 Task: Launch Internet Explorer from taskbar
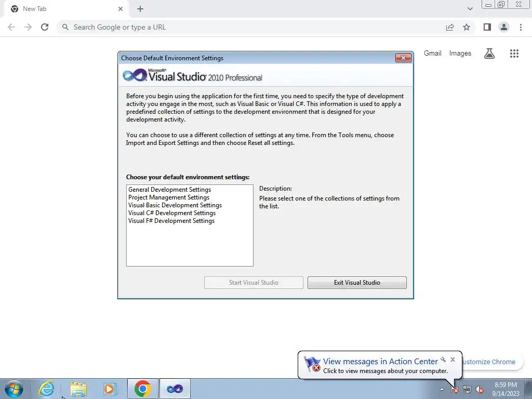pyautogui.click(x=46, y=389)
